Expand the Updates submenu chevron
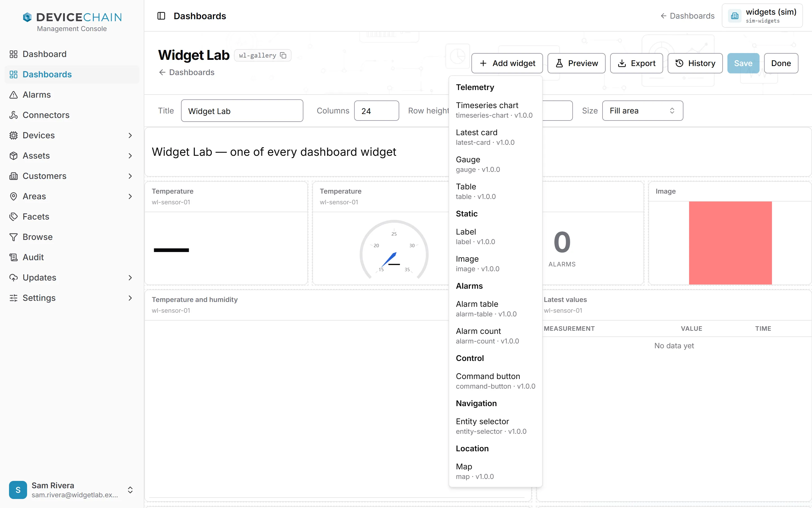The width and height of the screenshot is (812, 508). (x=130, y=277)
